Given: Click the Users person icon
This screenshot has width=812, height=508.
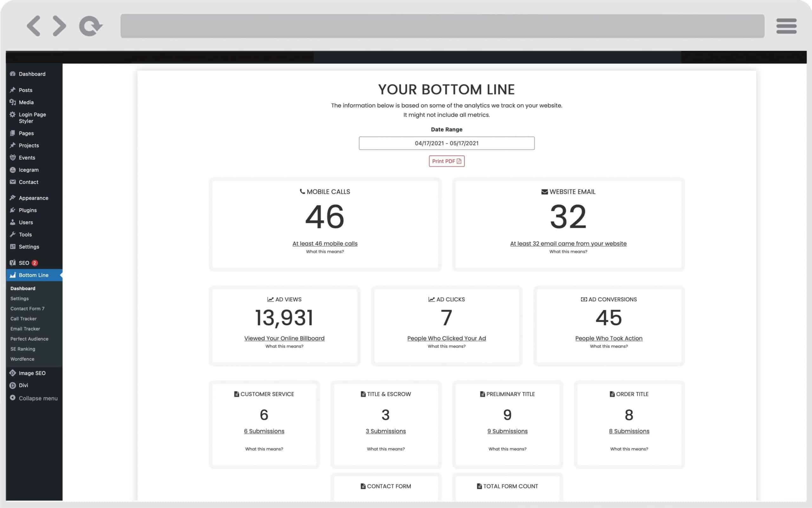Looking at the screenshot, I should tap(13, 222).
